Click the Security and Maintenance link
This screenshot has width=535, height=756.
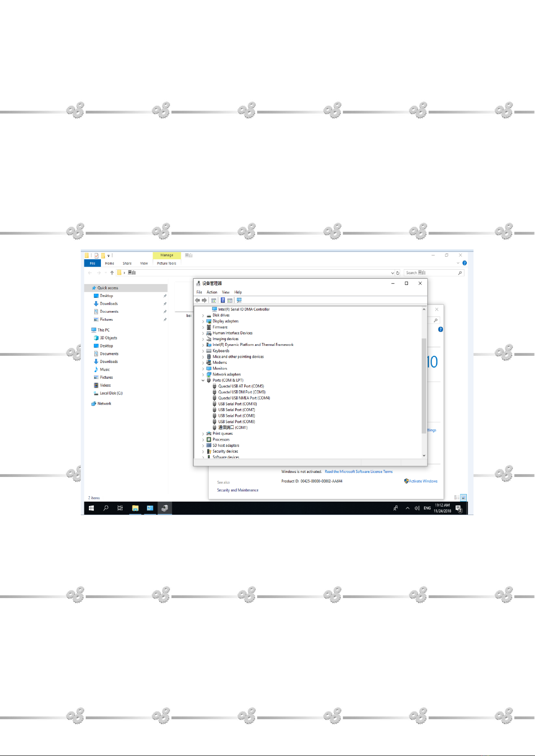coord(237,490)
